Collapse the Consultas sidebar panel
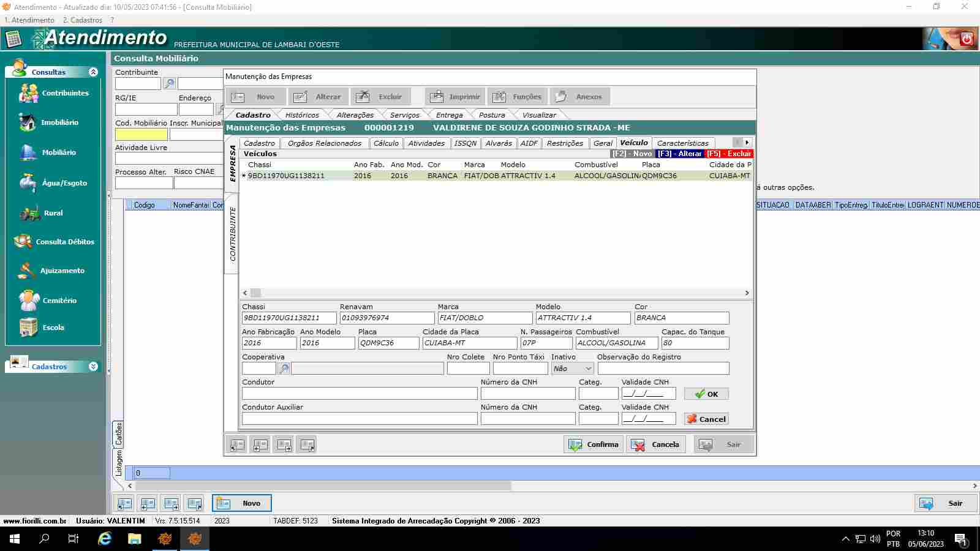Image resolution: width=980 pixels, height=551 pixels. click(93, 72)
